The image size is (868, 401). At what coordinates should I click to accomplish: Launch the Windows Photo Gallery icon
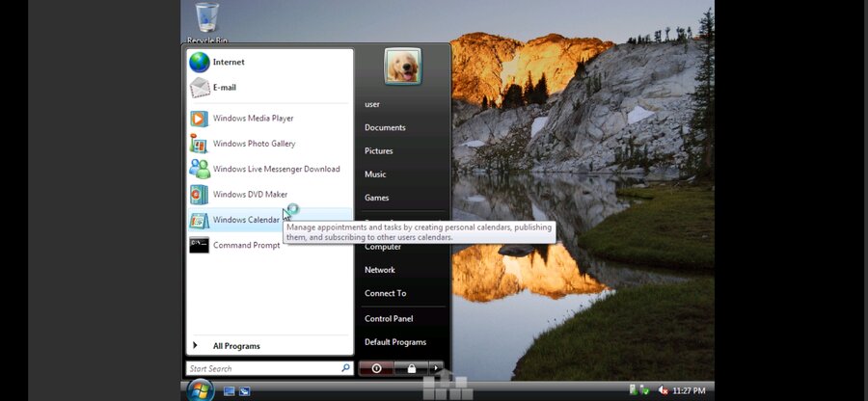pyautogui.click(x=199, y=144)
